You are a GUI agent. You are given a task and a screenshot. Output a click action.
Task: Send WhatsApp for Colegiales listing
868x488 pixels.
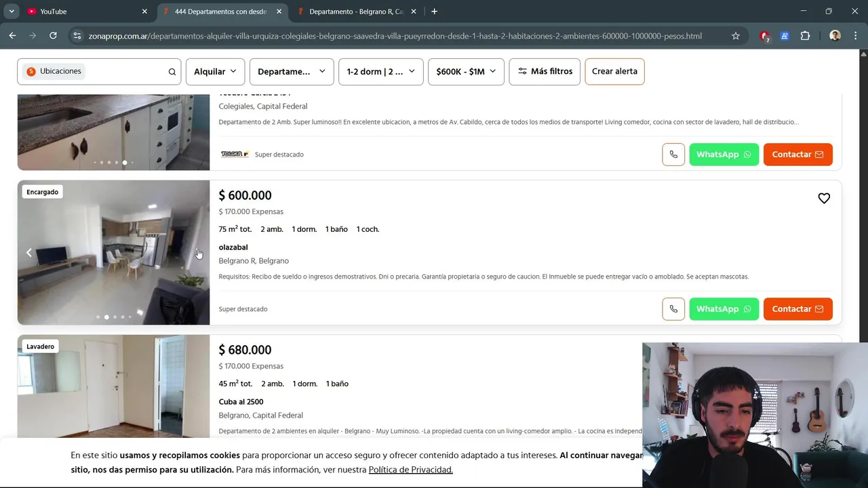(724, 155)
